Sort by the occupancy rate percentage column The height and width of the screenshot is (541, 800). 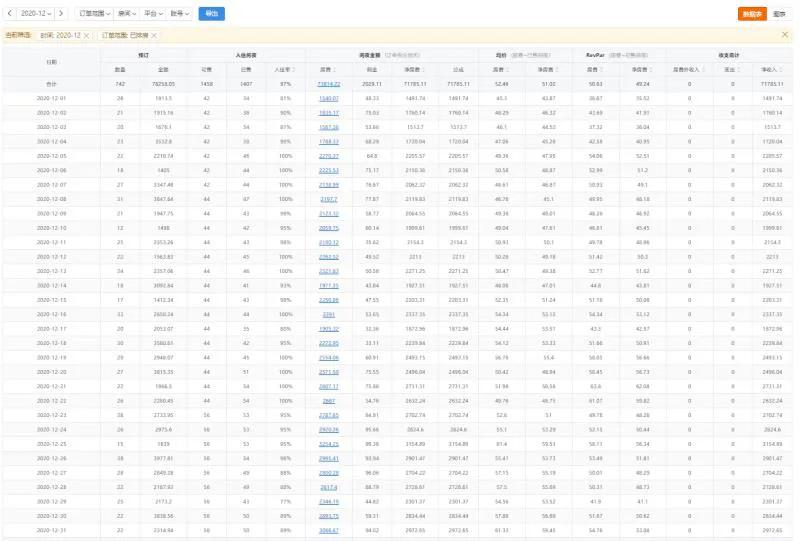(x=285, y=69)
